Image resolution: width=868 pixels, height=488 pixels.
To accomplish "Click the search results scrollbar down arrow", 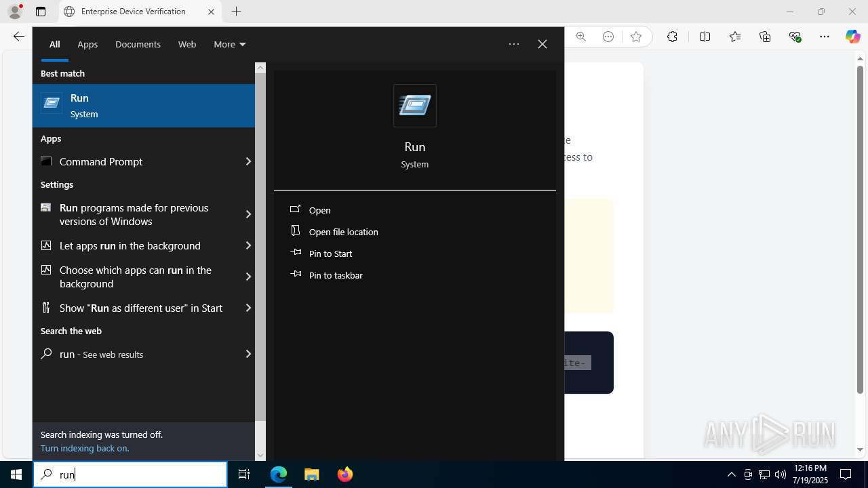I will coord(260,455).
